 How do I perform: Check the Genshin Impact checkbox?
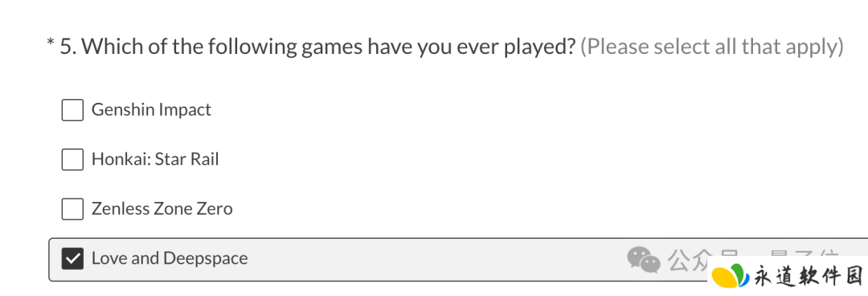click(x=72, y=109)
